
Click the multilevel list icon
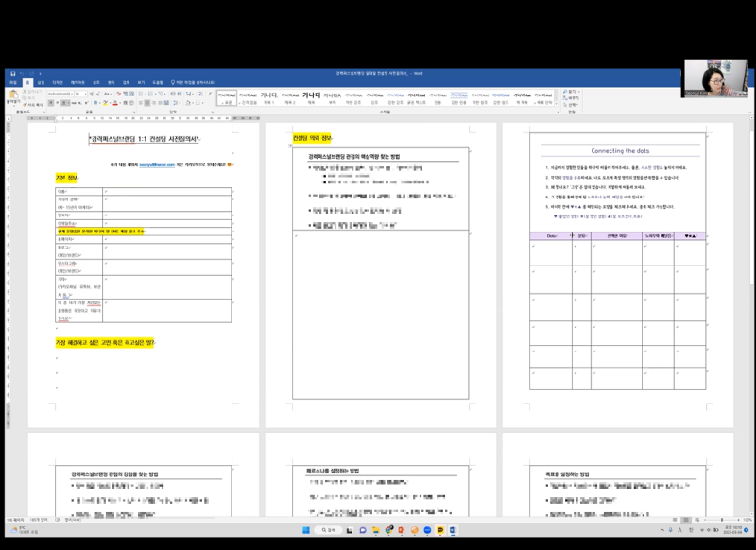[162, 94]
